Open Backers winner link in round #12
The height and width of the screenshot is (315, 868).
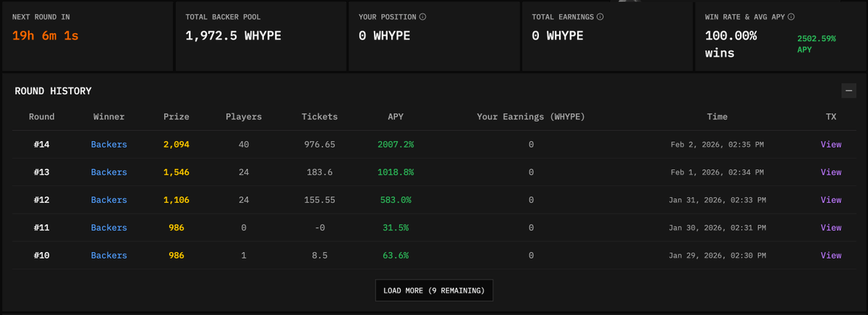[109, 199]
